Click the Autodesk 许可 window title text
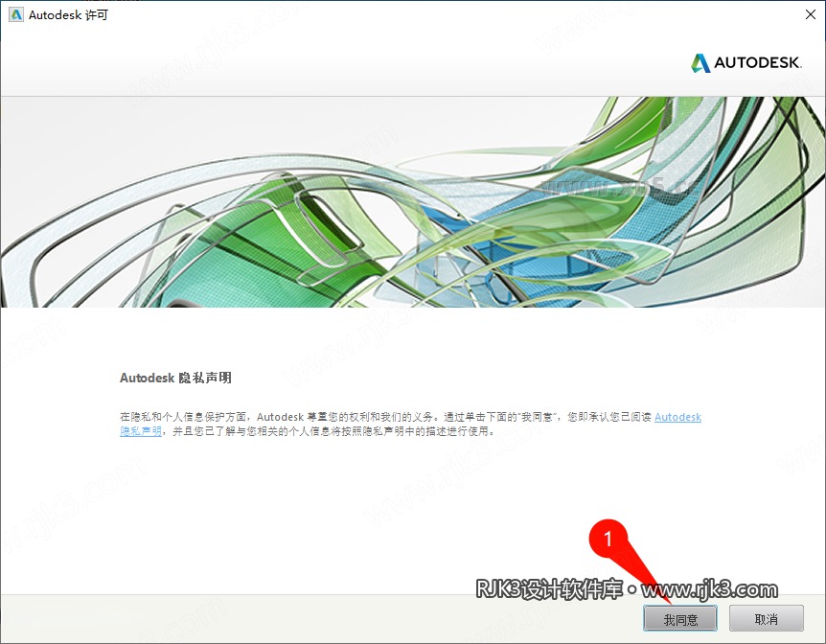The height and width of the screenshot is (644, 826). coord(68,14)
